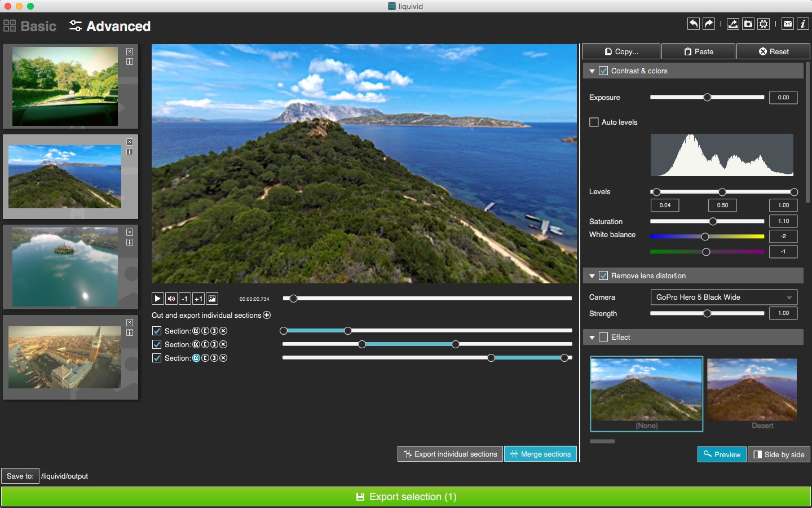Click the camera snapshot icon in top toolbar

click(x=748, y=24)
